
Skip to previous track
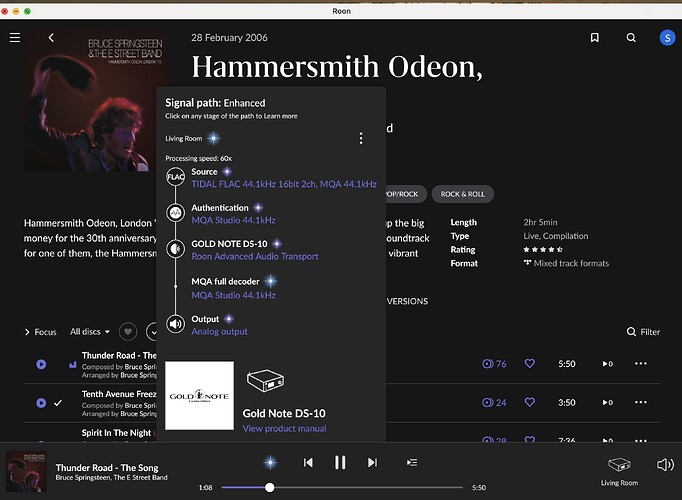coord(308,463)
